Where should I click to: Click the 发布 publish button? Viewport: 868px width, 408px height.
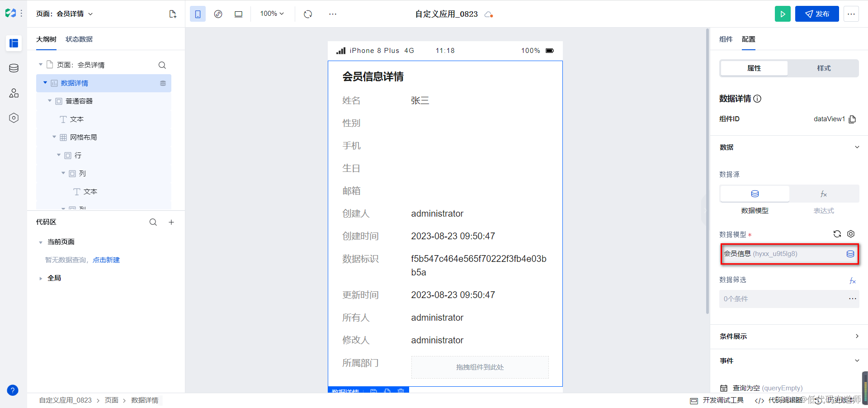pos(817,14)
